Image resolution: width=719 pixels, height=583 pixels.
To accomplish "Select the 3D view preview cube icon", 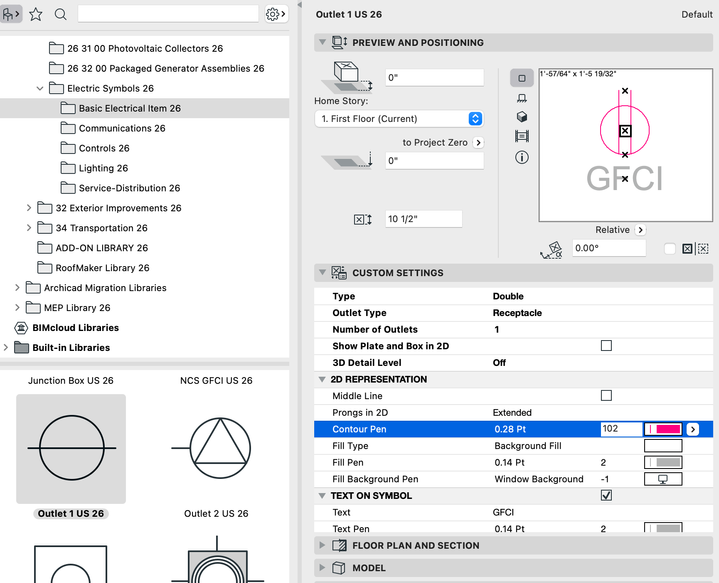I will [x=521, y=117].
